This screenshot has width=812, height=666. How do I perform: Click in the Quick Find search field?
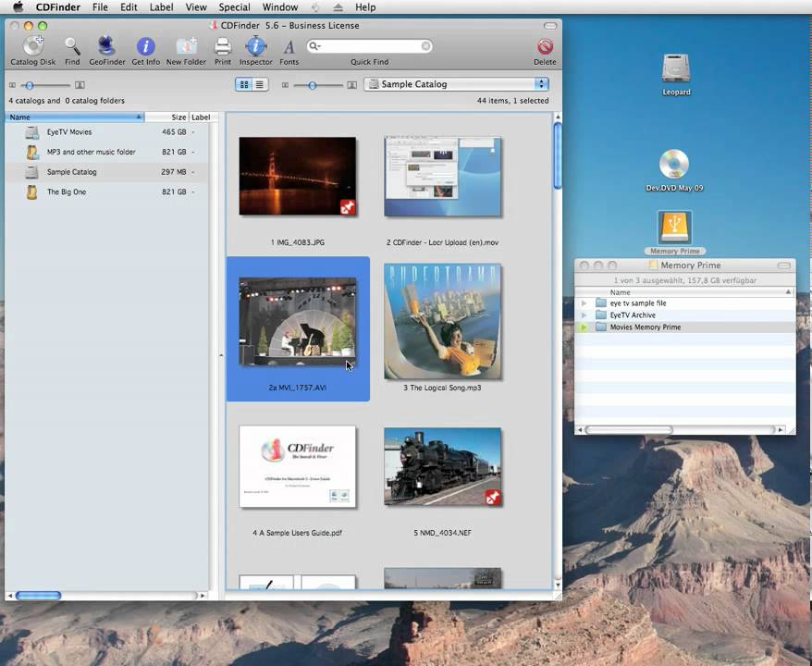click(370, 46)
